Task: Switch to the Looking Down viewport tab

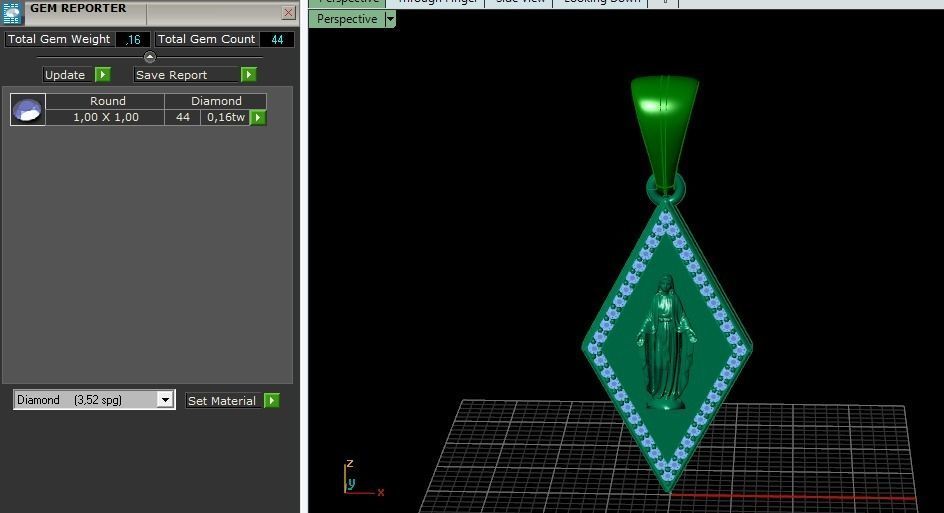Action: tap(601, 2)
